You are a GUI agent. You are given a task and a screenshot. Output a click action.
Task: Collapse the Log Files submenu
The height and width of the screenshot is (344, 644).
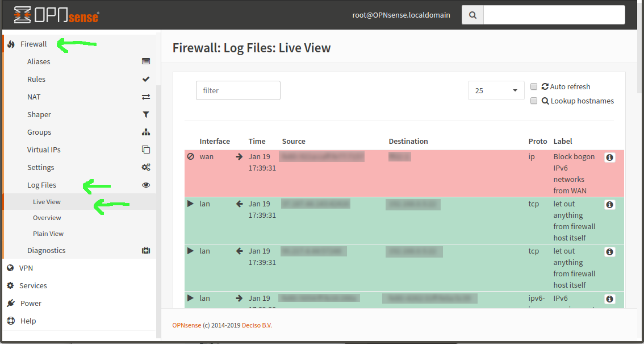(41, 185)
